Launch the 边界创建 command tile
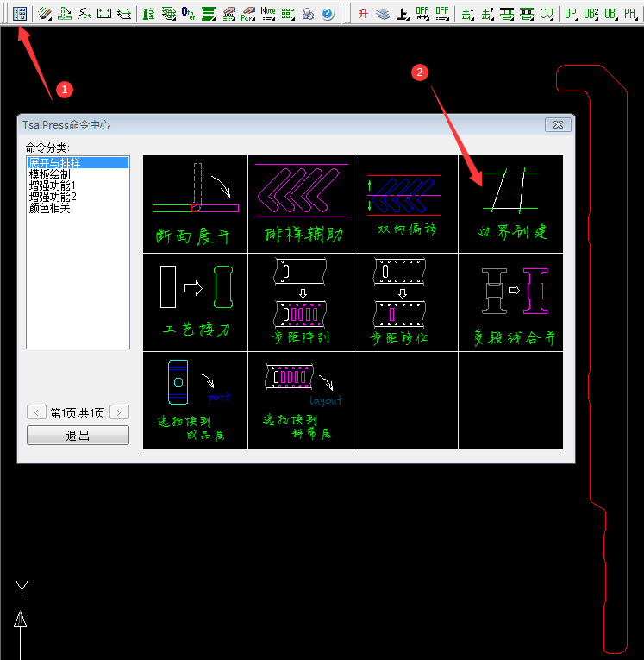Viewport: 644px width, 660px height. point(510,204)
